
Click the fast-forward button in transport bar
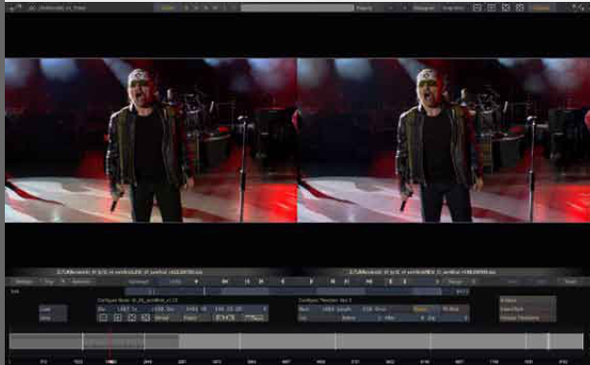click(x=369, y=281)
